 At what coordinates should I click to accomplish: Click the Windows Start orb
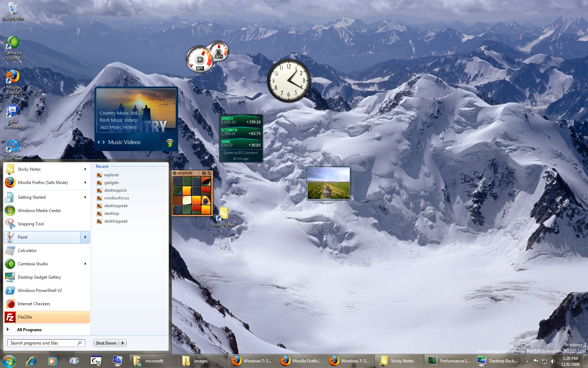(9, 361)
